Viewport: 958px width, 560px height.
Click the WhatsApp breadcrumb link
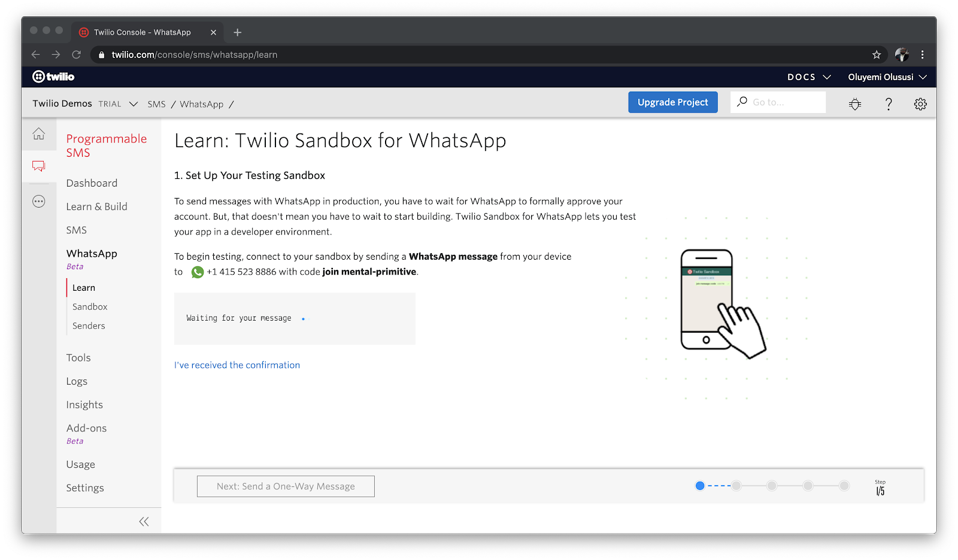[201, 104]
